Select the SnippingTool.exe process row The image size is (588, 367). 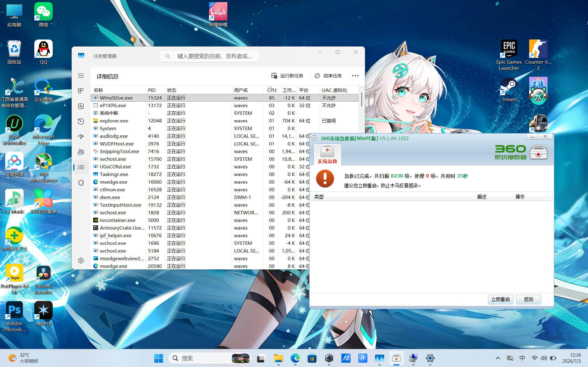[200, 151]
